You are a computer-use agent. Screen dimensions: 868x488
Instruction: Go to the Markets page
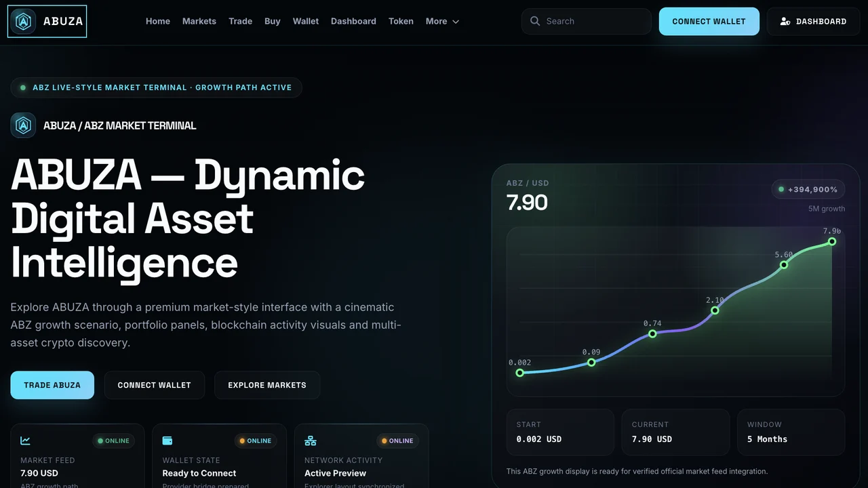click(199, 21)
